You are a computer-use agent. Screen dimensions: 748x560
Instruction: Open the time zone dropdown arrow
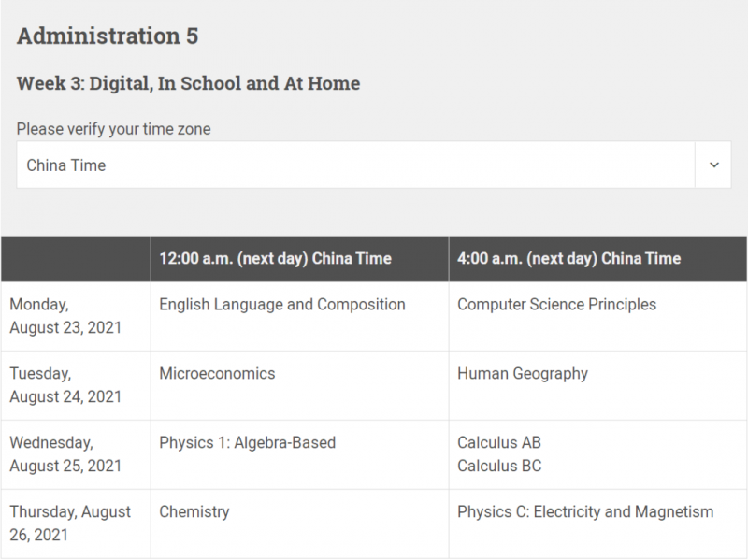pos(713,165)
